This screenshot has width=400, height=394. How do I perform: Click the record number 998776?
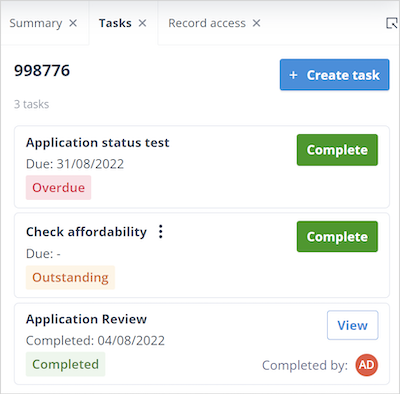[42, 70]
